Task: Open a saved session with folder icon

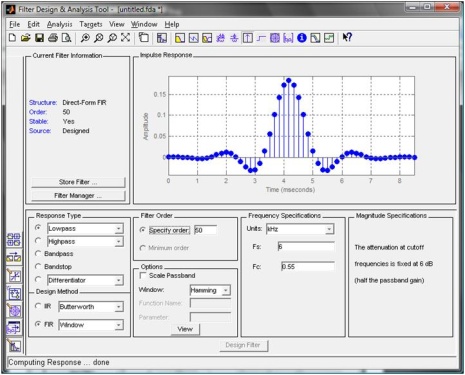Action: click(26, 38)
